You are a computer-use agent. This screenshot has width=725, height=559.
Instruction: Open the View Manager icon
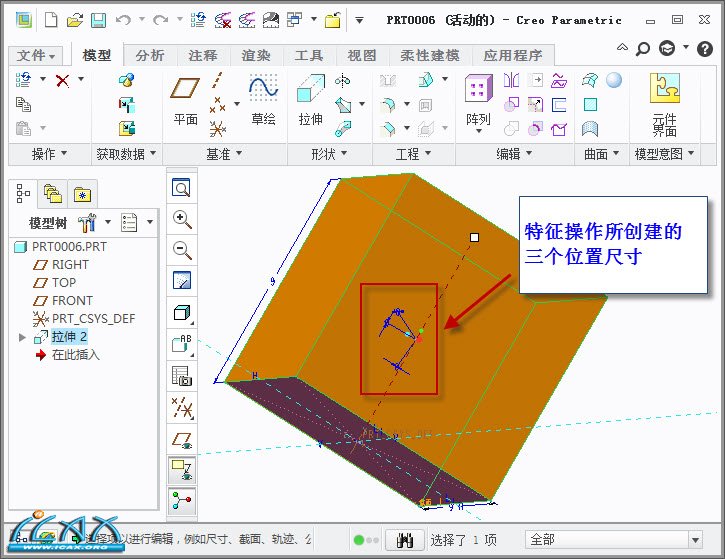click(x=182, y=375)
